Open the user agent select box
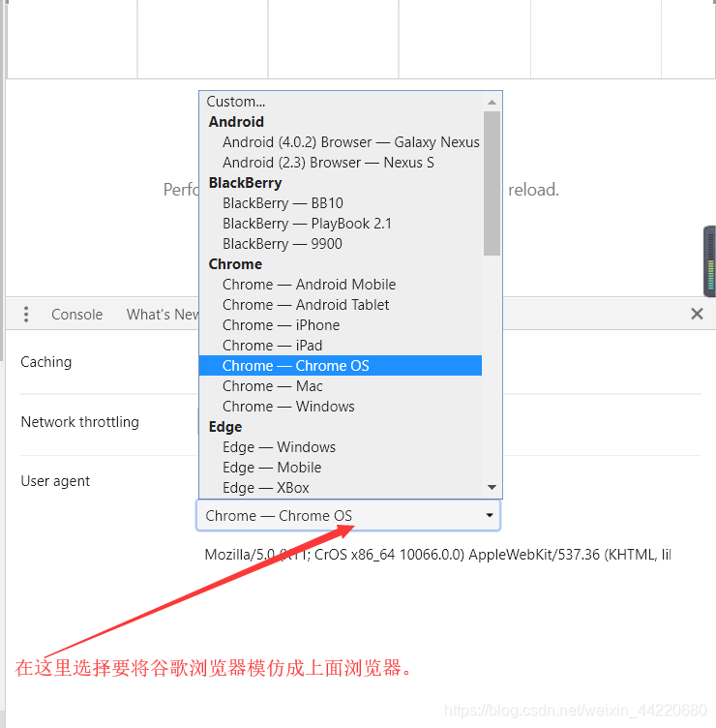Viewport: 716px width, 728px height. pos(348,515)
